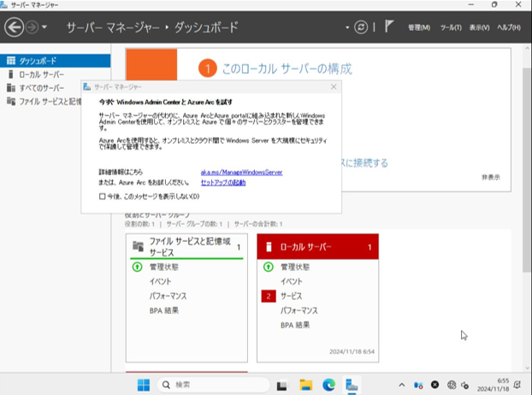Open the navigation history dropdown arrow

(x=44, y=27)
